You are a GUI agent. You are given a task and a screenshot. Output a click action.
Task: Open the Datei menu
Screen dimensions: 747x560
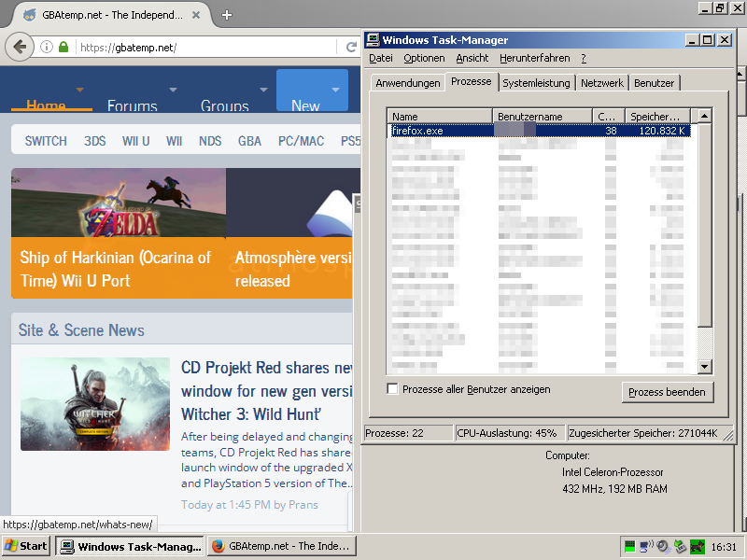pos(381,58)
